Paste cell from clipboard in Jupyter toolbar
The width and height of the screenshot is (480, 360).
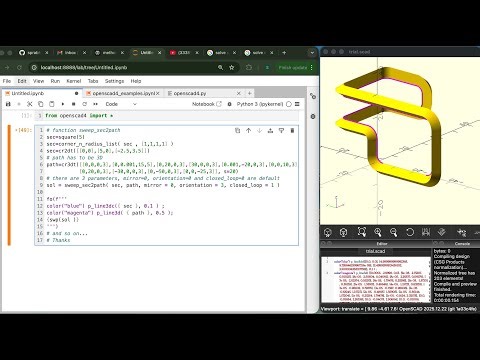52,104
